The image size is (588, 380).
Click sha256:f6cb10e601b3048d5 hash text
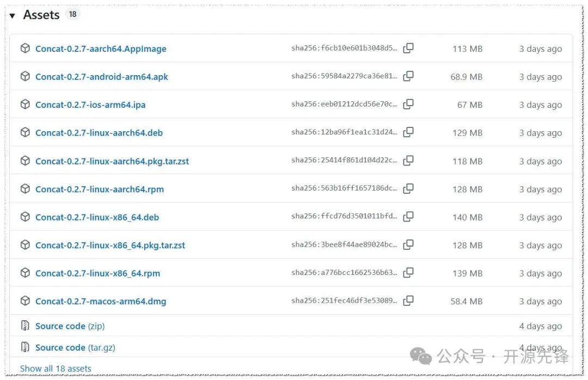point(344,48)
